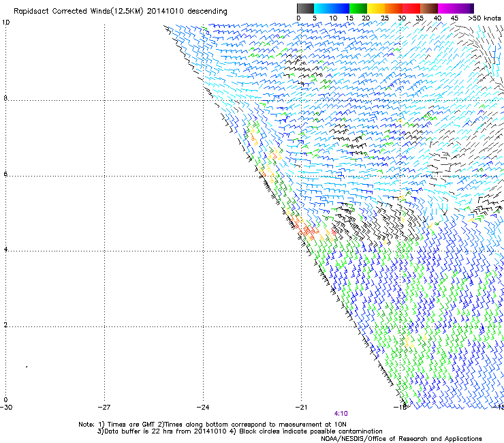Click the '5' label under the color bar
Image resolution: width=504 pixels, height=443 pixels.
[x=315, y=18]
